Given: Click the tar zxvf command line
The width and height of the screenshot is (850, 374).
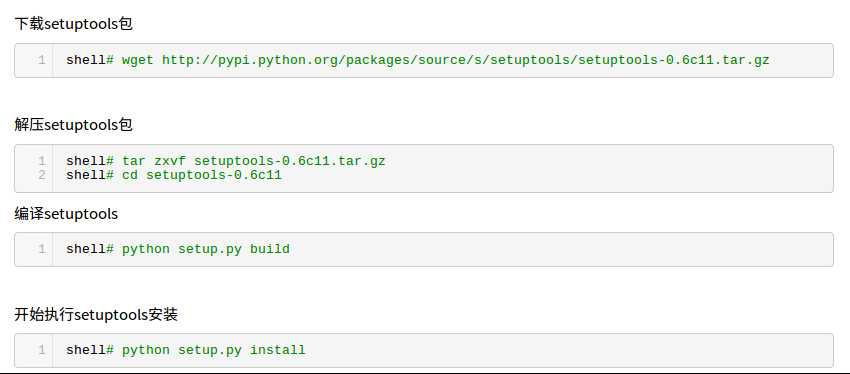Looking at the screenshot, I should [x=226, y=161].
